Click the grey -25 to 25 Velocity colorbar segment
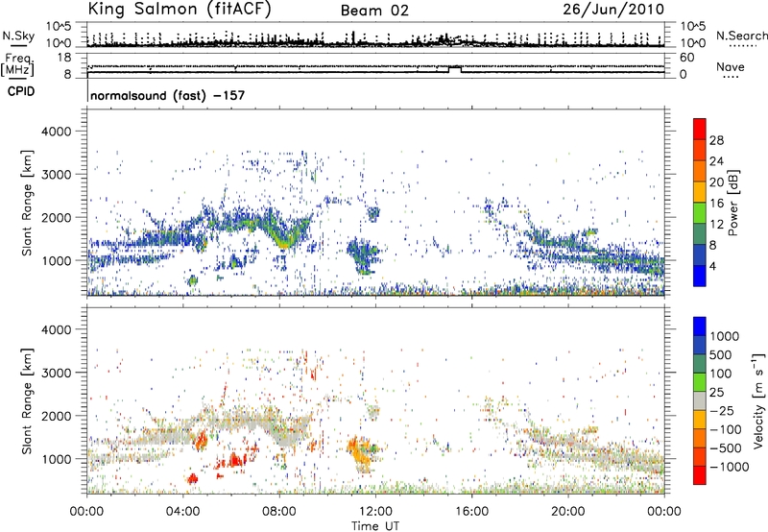The height and width of the screenshot is (532, 768). coord(700,401)
